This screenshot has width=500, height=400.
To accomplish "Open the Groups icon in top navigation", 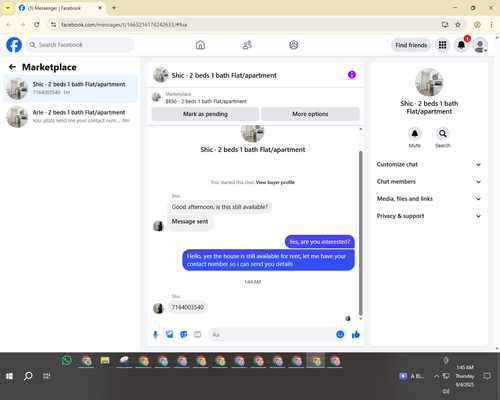I will 294,45.
